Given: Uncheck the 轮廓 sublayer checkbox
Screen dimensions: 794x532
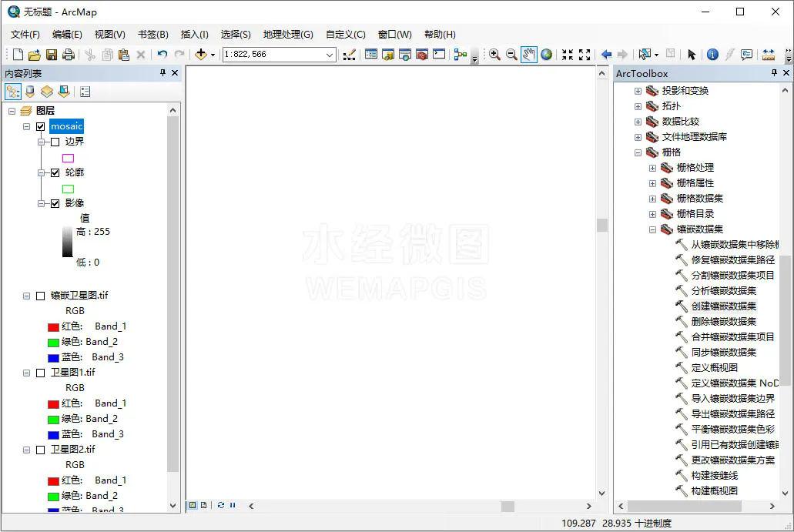Looking at the screenshot, I should tap(55, 172).
